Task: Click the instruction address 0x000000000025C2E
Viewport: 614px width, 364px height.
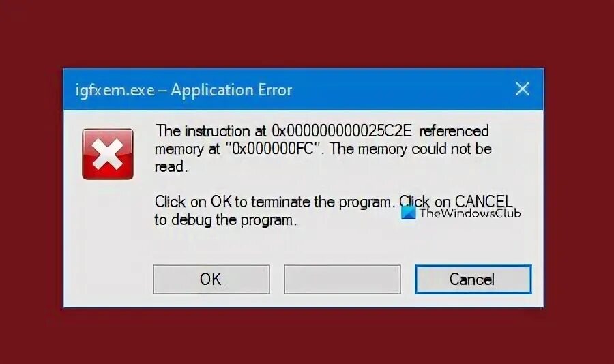Action: [x=342, y=131]
